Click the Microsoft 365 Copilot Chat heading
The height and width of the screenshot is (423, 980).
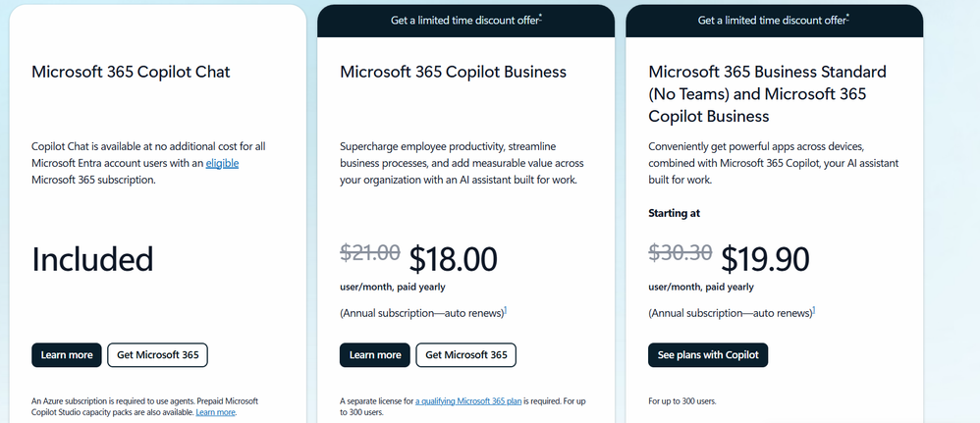[x=131, y=72]
